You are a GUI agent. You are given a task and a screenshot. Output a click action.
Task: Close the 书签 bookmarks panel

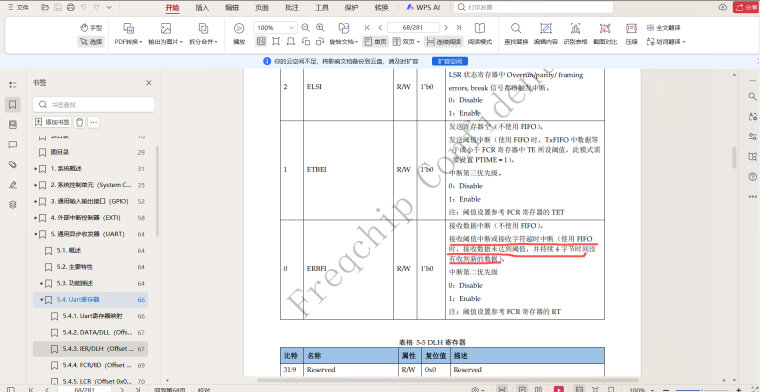149,83
